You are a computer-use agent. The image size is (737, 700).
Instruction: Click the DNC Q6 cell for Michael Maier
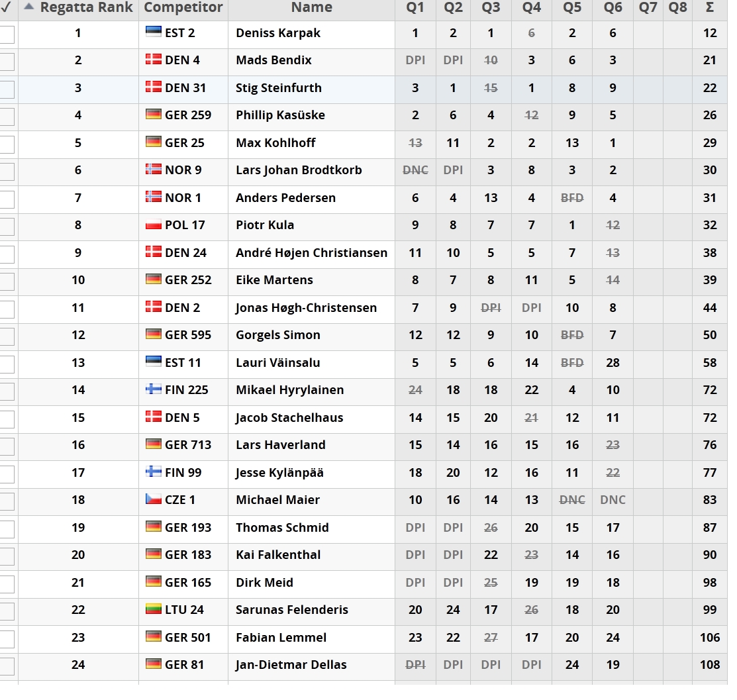[x=613, y=500]
